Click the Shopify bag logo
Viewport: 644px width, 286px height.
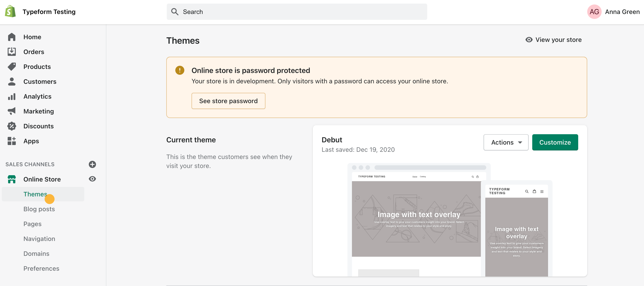[x=10, y=11]
